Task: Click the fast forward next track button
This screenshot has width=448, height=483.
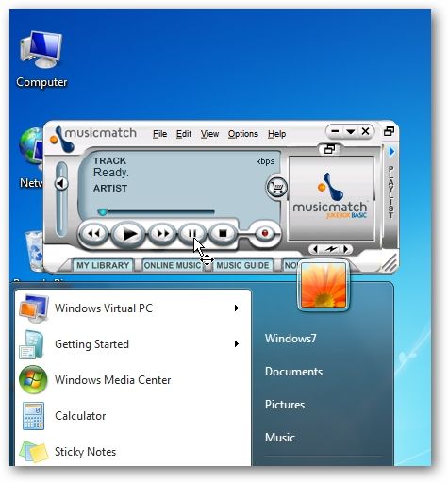Action: coord(162,234)
